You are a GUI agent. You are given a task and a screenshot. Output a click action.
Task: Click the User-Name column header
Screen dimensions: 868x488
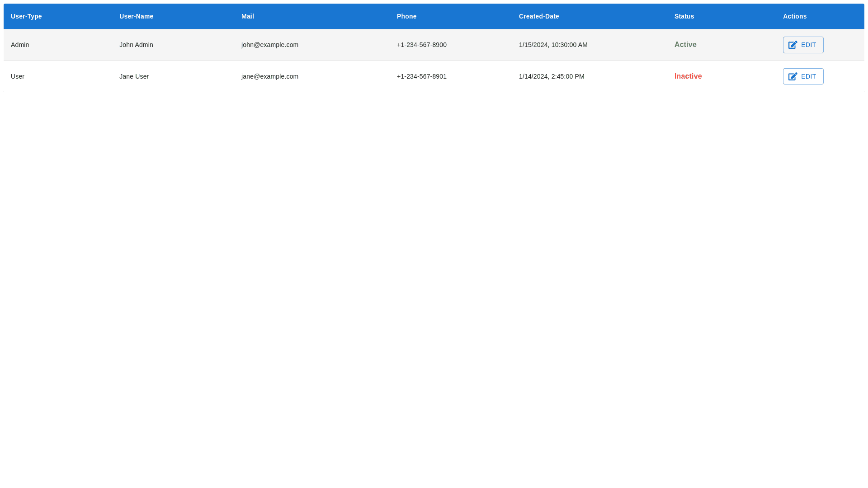136,16
